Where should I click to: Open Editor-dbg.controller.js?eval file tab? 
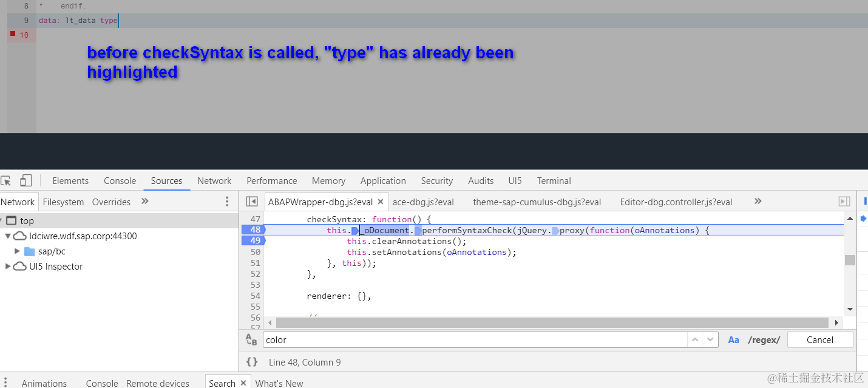click(676, 202)
